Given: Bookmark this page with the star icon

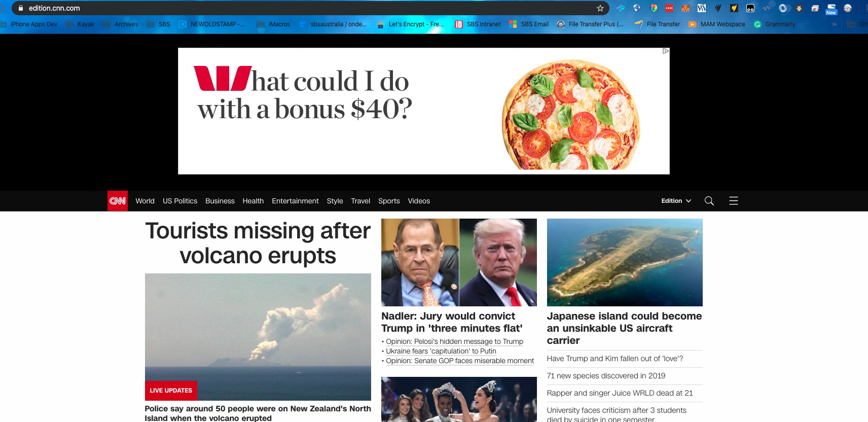Looking at the screenshot, I should [x=600, y=8].
